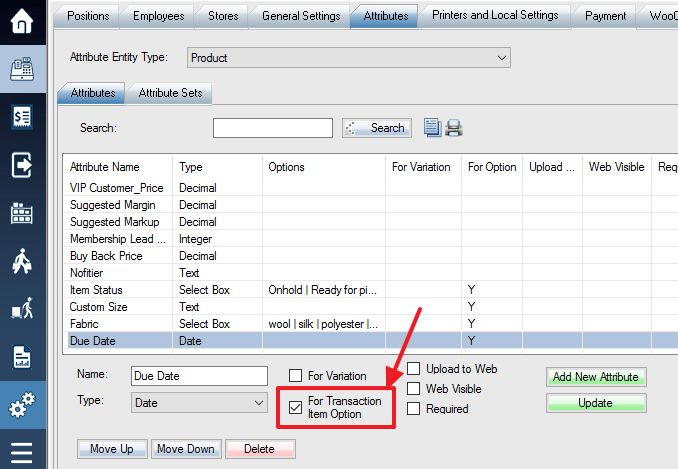The image size is (678, 469).
Task: Open the Home icon in sidebar
Action: click(22, 21)
